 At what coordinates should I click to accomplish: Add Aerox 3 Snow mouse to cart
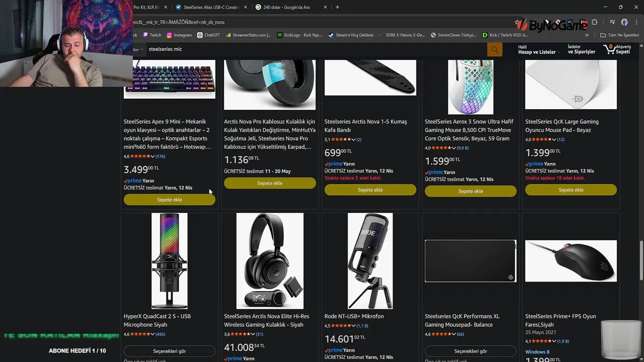pos(470,191)
